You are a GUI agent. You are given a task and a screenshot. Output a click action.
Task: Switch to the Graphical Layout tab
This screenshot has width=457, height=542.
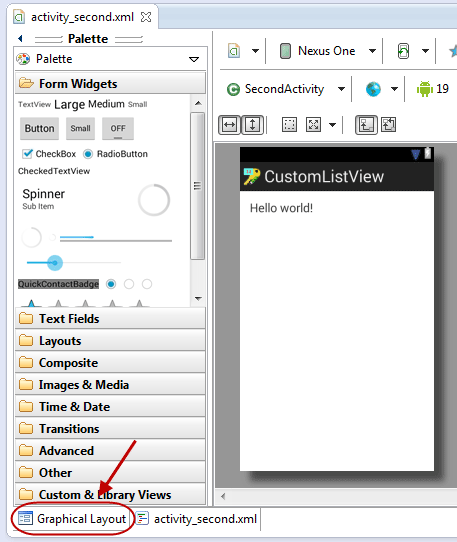coord(72,519)
